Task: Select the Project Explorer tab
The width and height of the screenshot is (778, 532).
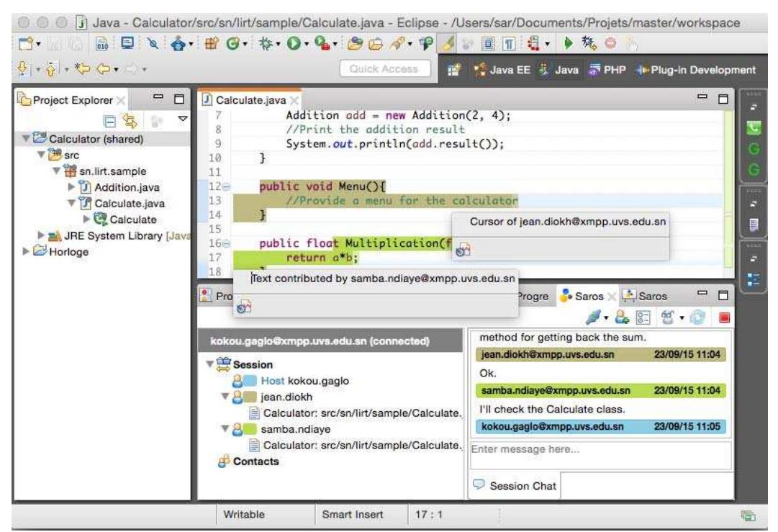Action: [x=72, y=100]
